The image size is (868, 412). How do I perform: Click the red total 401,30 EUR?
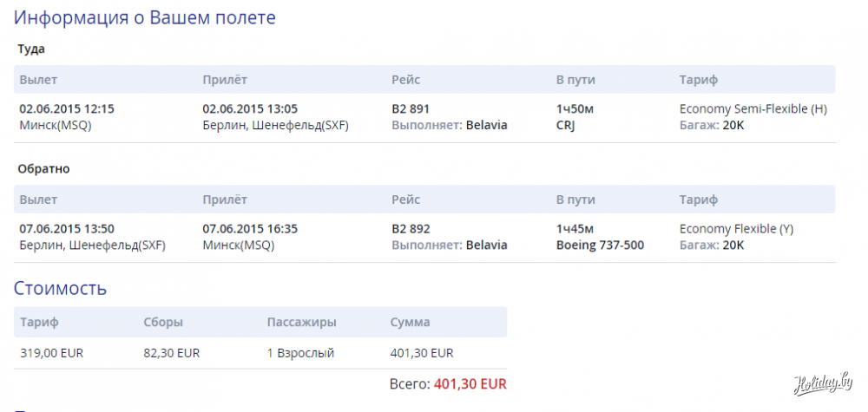coord(470,383)
